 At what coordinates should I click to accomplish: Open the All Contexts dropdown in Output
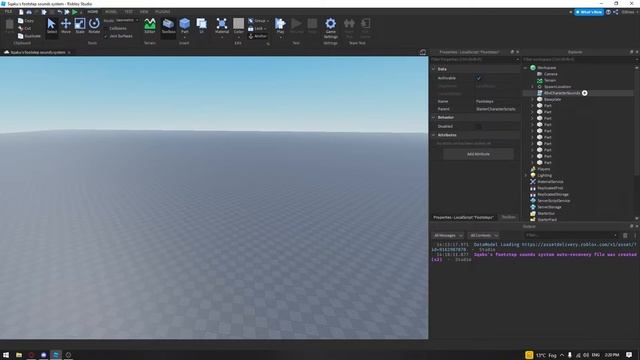(483, 236)
